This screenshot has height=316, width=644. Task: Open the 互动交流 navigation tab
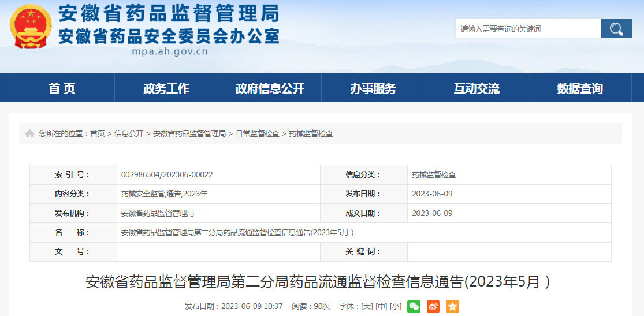pyautogui.click(x=477, y=88)
